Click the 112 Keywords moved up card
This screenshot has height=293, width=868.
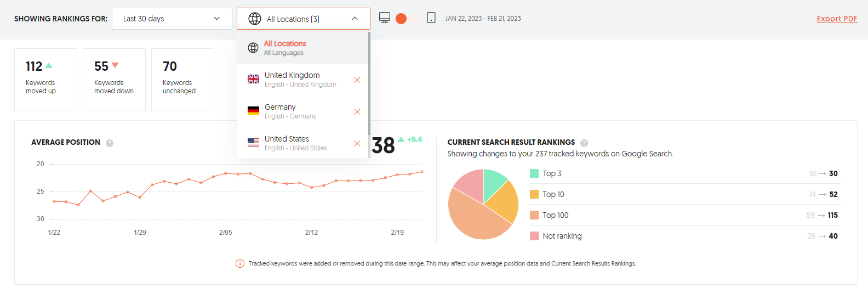tap(45, 80)
